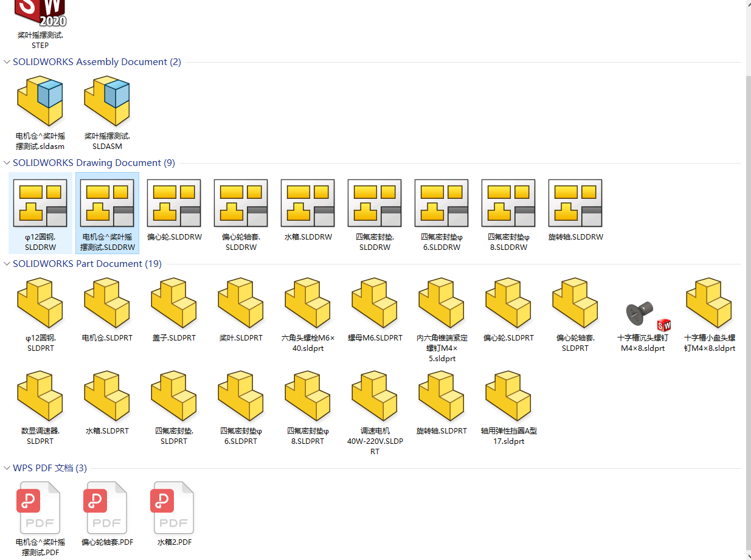Select 旋转轴.SLDPRT part icon

pos(441,397)
